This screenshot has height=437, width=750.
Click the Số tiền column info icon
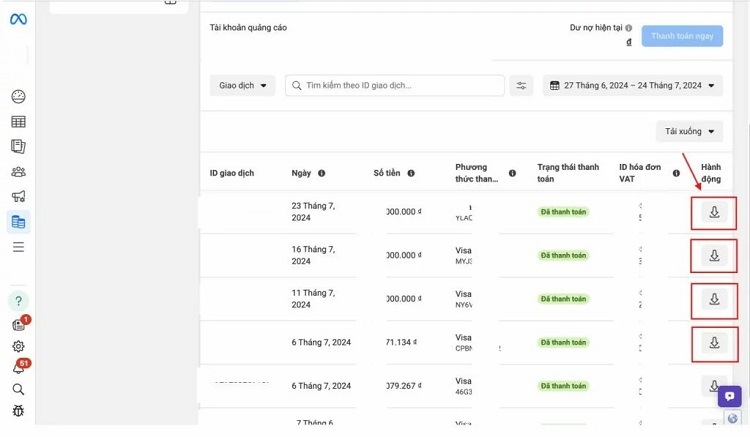coord(411,174)
